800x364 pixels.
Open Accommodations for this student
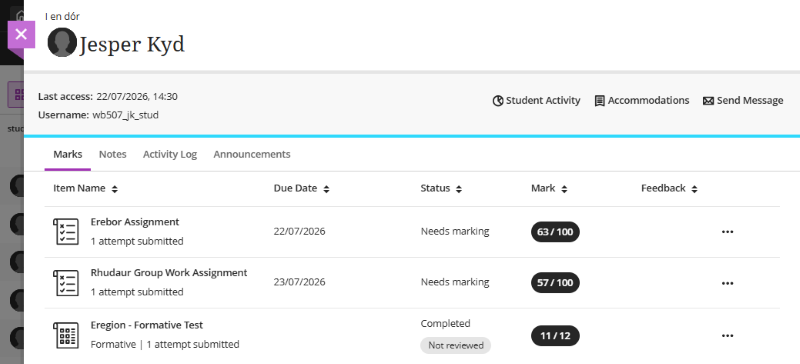click(642, 101)
